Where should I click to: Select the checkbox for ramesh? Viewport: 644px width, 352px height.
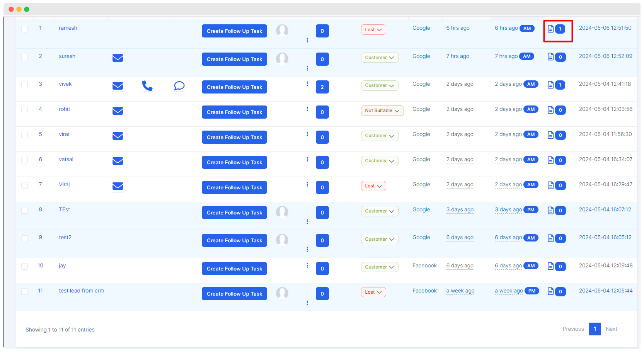[x=24, y=29]
